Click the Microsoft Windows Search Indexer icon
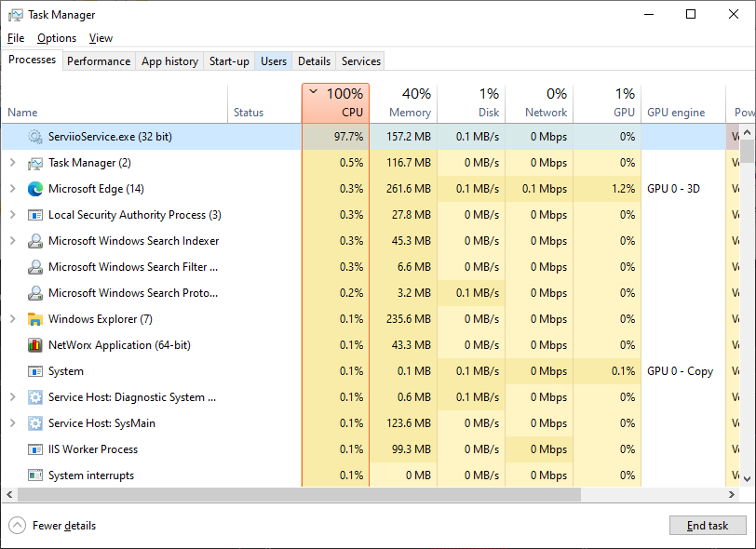 pos(35,241)
